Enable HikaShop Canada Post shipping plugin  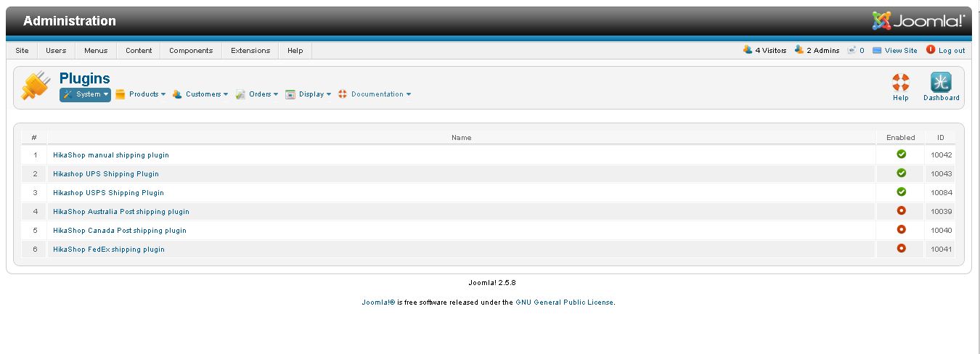coord(901,230)
